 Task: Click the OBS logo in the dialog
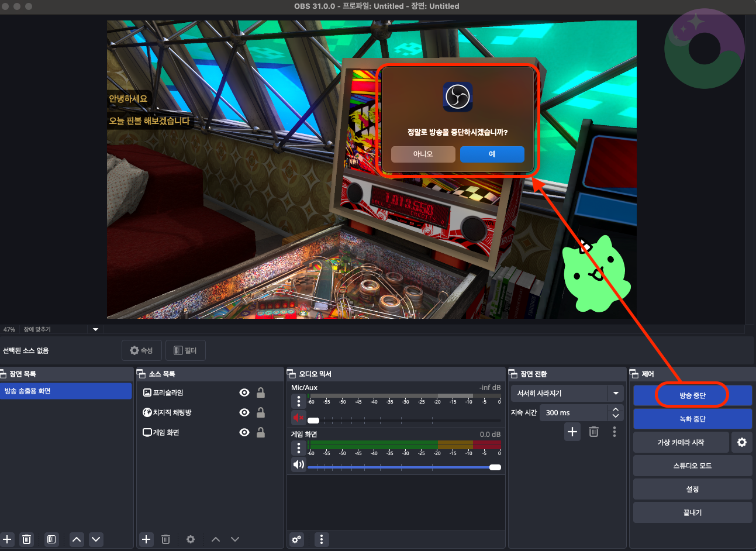point(458,97)
